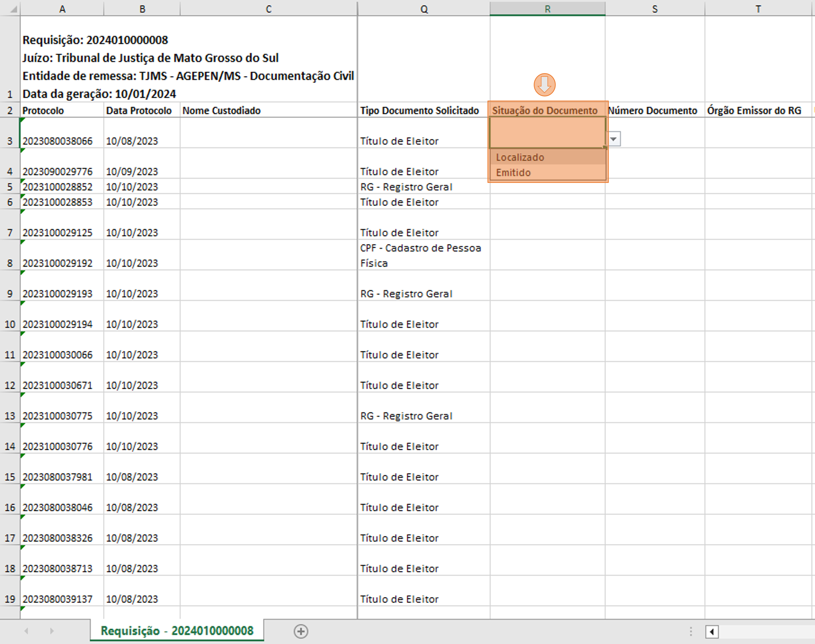
Task: Click the "Número Documento" header cell
Action: coord(655,110)
